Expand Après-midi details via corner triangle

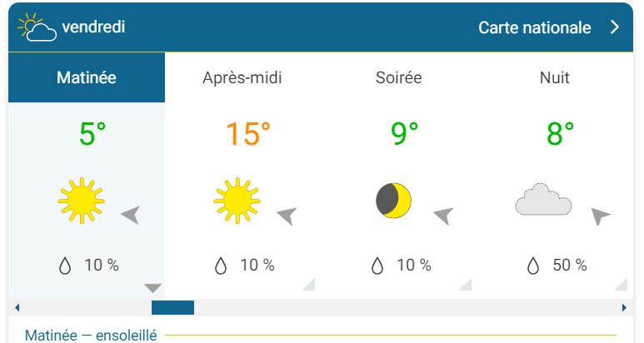coord(309,285)
